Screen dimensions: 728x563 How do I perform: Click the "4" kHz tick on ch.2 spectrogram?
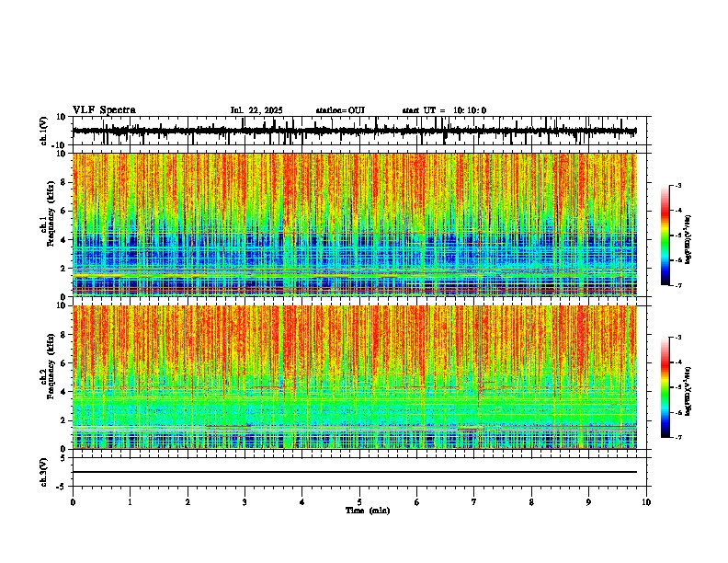coord(64,392)
